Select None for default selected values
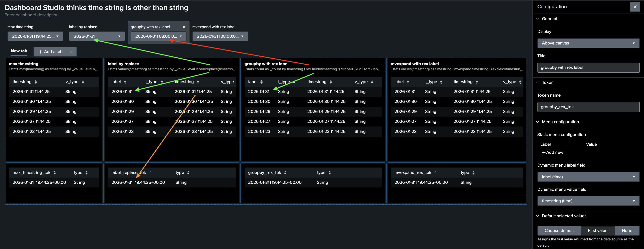Image resolution: width=644 pixels, height=249 pixels. tap(627, 231)
